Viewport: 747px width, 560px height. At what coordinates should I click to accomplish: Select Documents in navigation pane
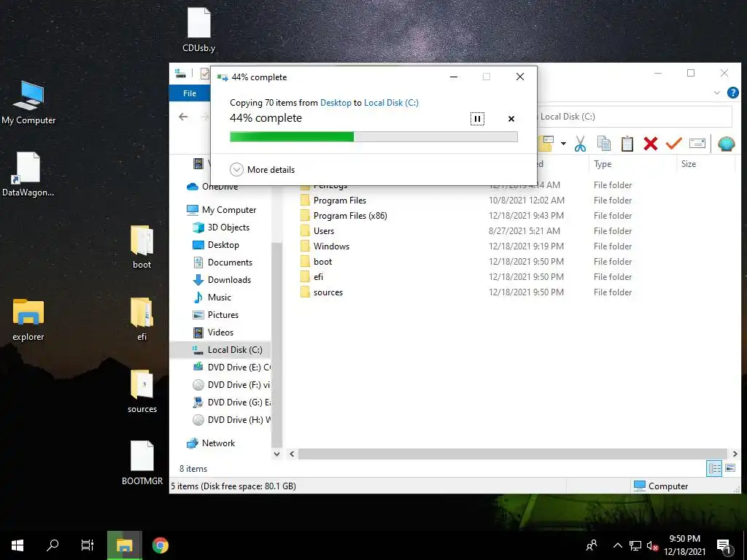[223, 262]
